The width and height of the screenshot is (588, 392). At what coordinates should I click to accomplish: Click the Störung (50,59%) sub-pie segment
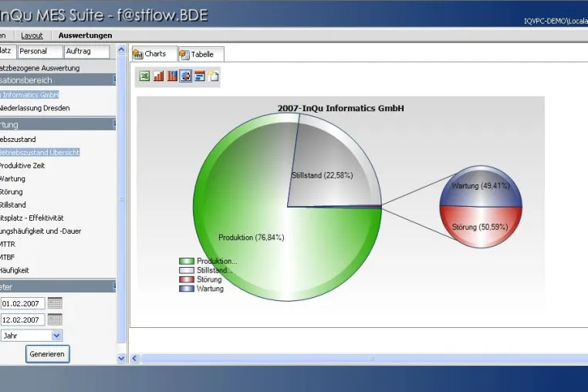coord(480,228)
